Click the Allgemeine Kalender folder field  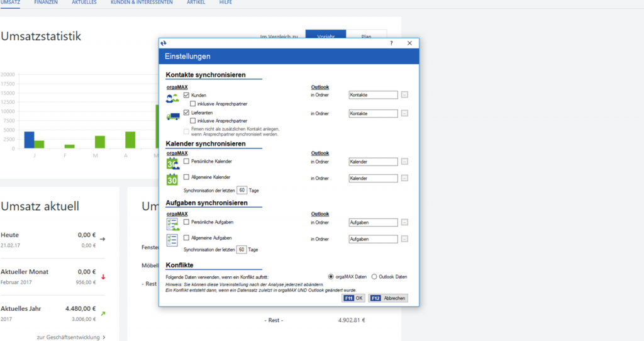pyautogui.click(x=373, y=178)
